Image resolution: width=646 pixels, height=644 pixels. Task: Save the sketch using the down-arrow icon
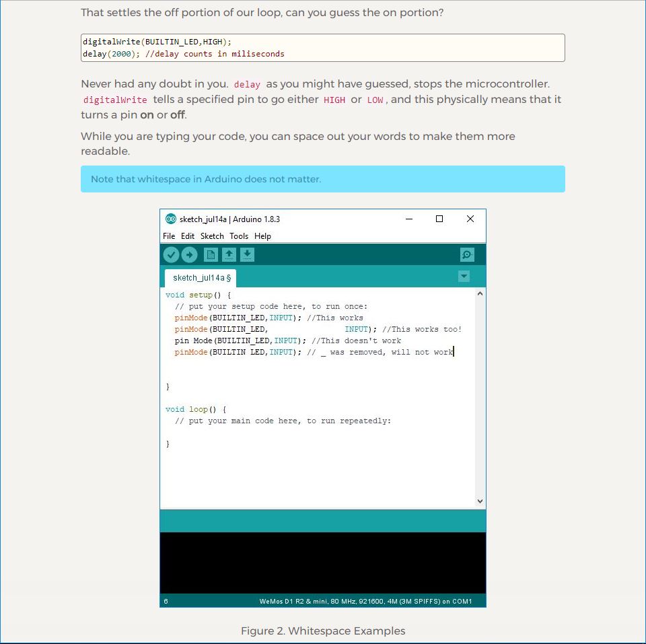247,254
